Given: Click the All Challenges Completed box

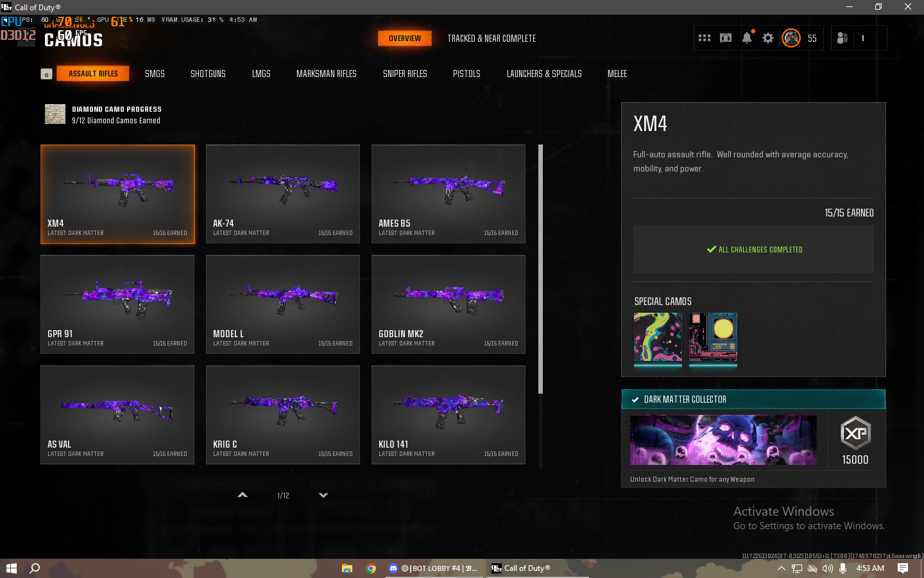Looking at the screenshot, I should point(753,249).
